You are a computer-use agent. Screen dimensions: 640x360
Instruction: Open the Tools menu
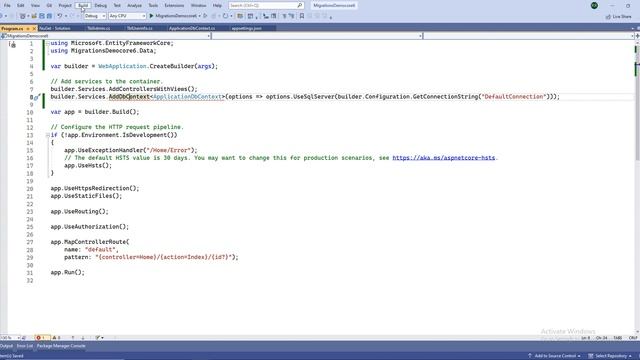pos(153,5)
